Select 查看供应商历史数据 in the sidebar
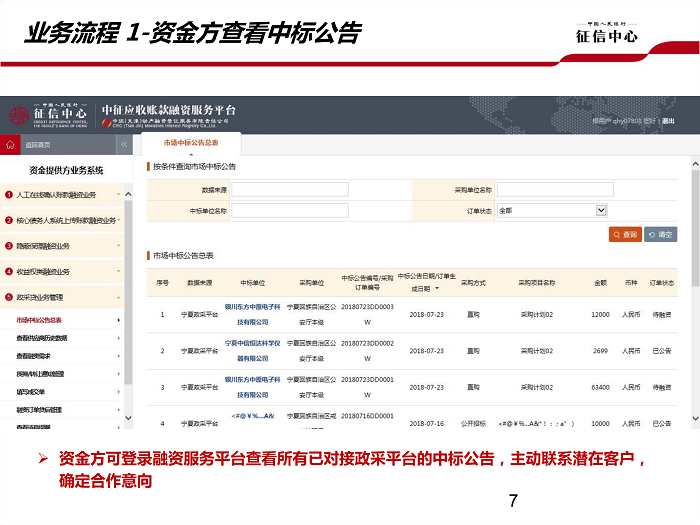Screen dimensions: 700x525 point(42,338)
